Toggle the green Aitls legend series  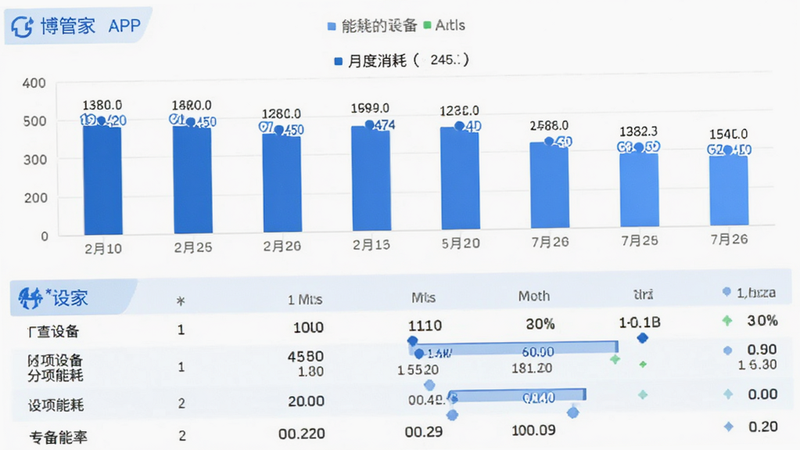click(444, 25)
